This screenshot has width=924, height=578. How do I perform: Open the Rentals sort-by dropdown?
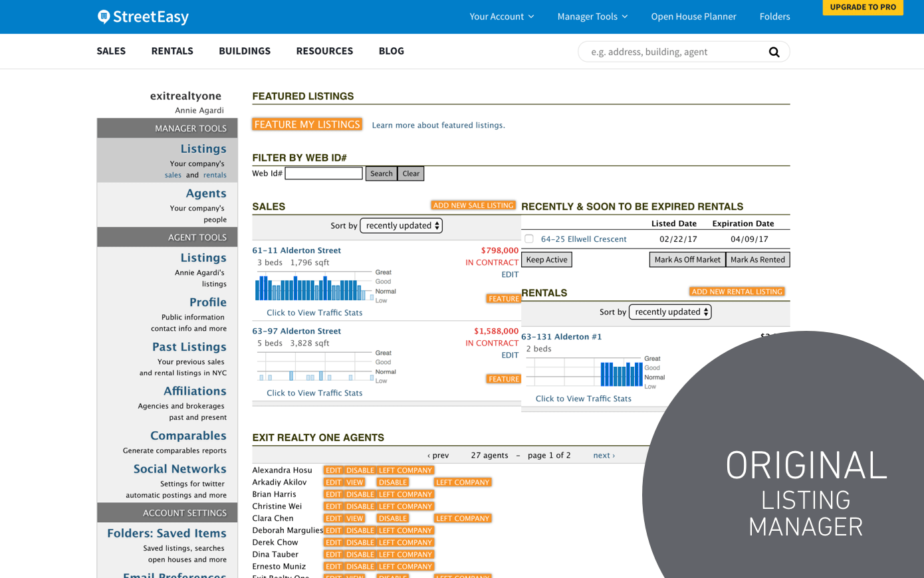(x=670, y=312)
